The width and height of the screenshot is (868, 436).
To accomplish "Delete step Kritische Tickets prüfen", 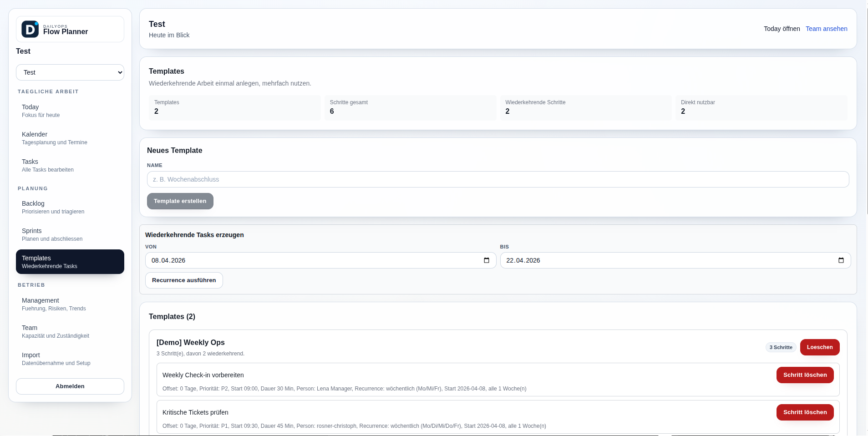I will (x=805, y=412).
